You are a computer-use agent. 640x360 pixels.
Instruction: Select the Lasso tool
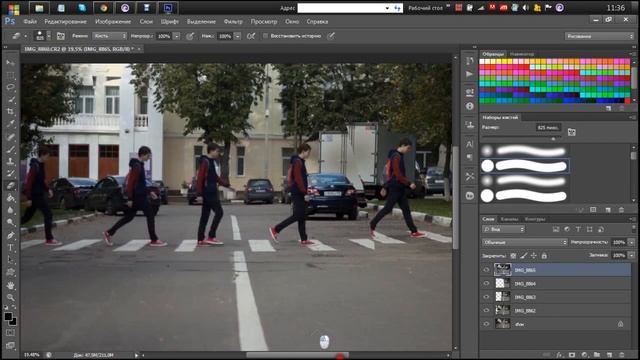click(10, 87)
